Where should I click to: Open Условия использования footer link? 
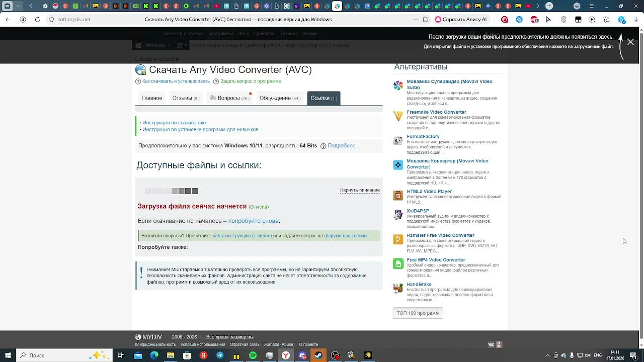click(203, 344)
